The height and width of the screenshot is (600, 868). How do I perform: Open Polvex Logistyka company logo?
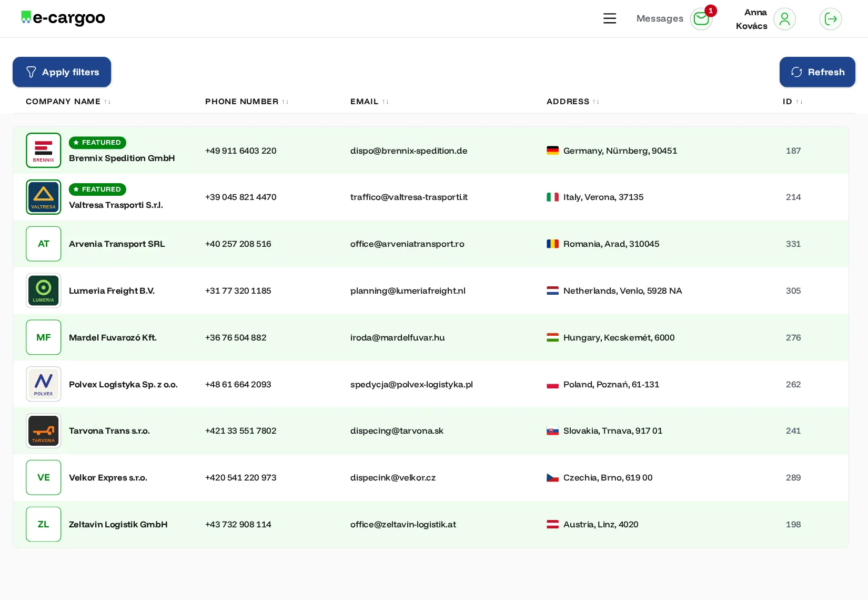(44, 384)
